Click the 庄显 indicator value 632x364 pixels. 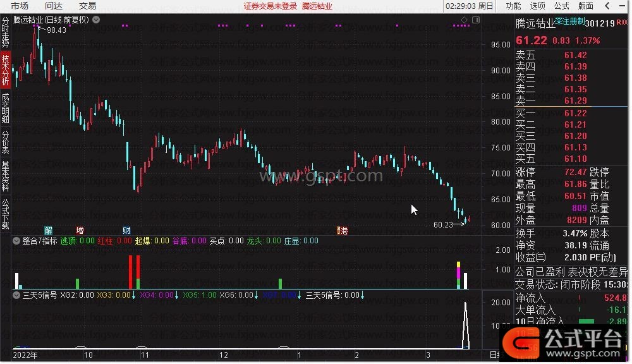(301, 241)
